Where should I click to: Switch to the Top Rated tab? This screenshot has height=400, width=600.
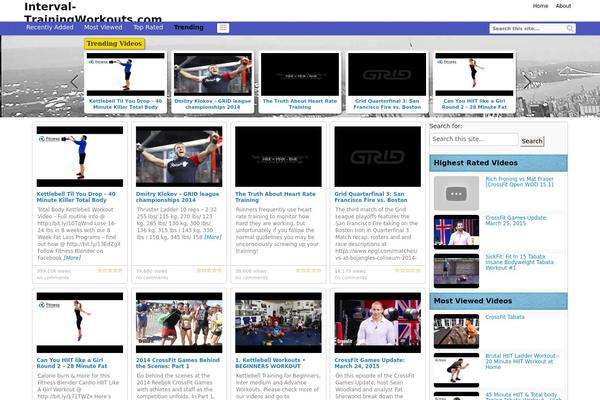(148, 28)
